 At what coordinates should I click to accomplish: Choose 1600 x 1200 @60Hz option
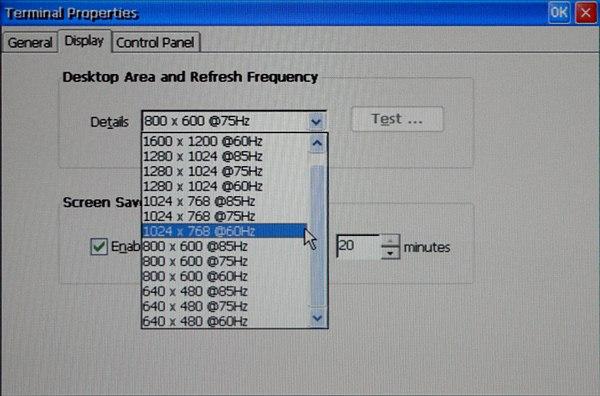[225, 142]
